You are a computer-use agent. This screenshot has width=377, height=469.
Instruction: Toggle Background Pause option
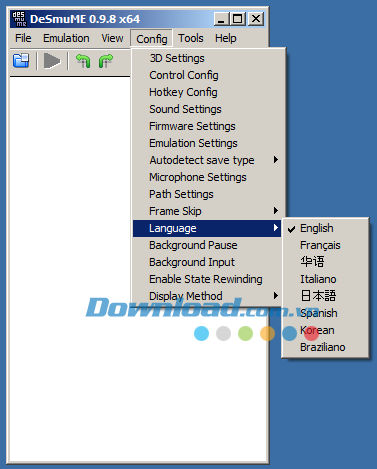pyautogui.click(x=207, y=245)
